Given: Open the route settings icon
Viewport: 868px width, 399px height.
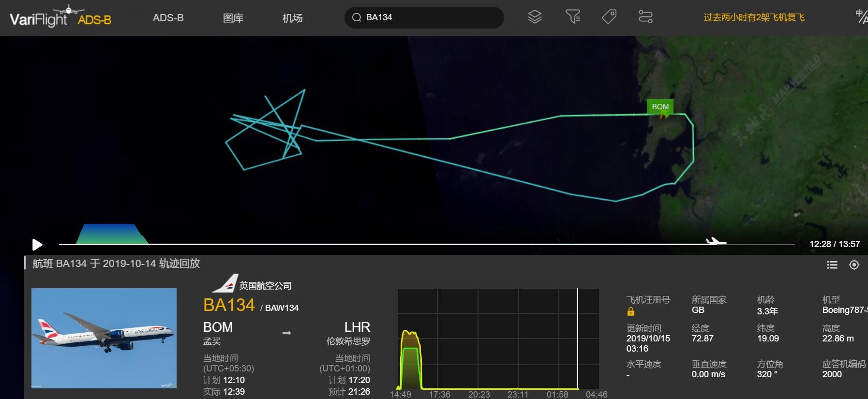Looking at the screenshot, I should click(x=645, y=17).
